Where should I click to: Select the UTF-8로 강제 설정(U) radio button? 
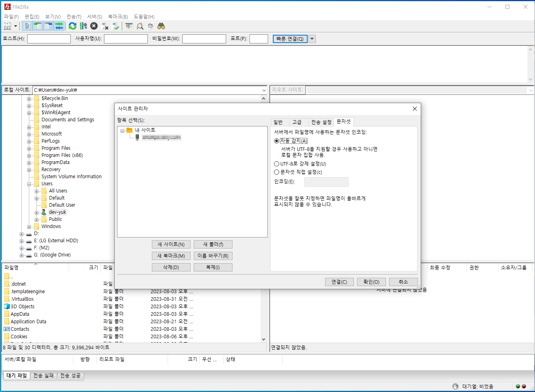276,164
